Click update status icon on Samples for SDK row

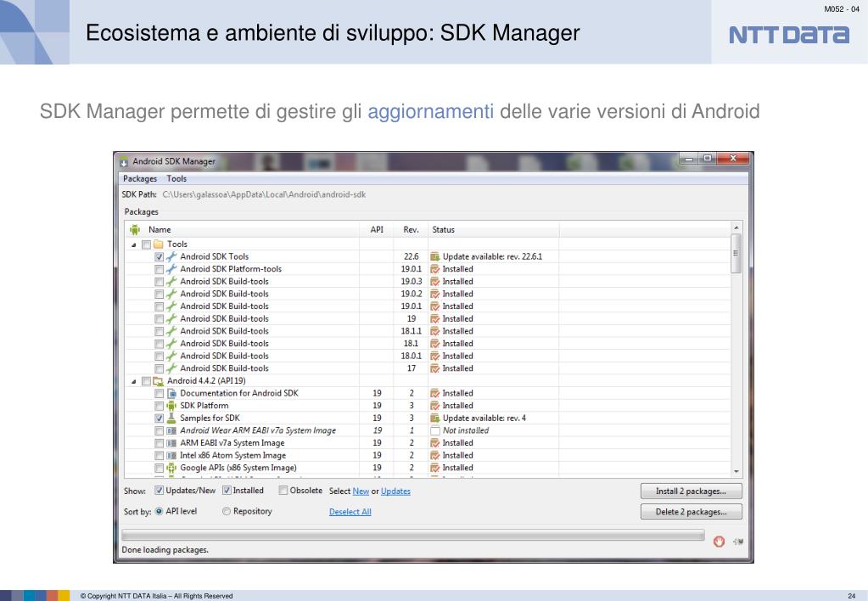tap(435, 418)
